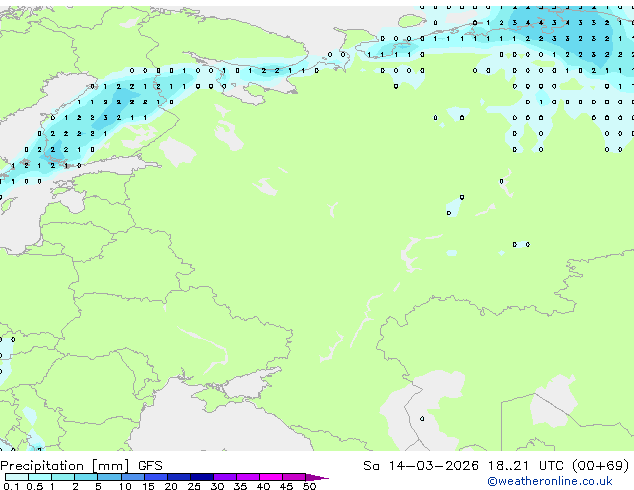The height and width of the screenshot is (490, 634).
Task: Select the 25–30 mm navy swatch
Action: click(202, 477)
